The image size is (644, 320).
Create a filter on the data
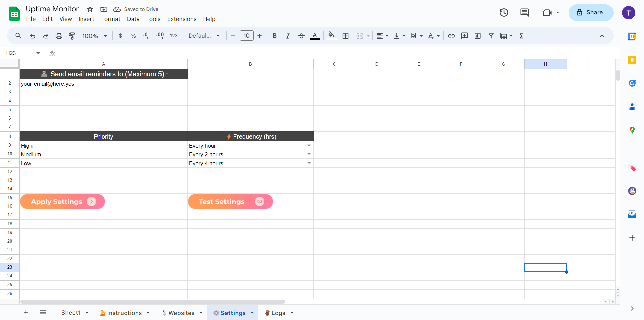coord(491,36)
